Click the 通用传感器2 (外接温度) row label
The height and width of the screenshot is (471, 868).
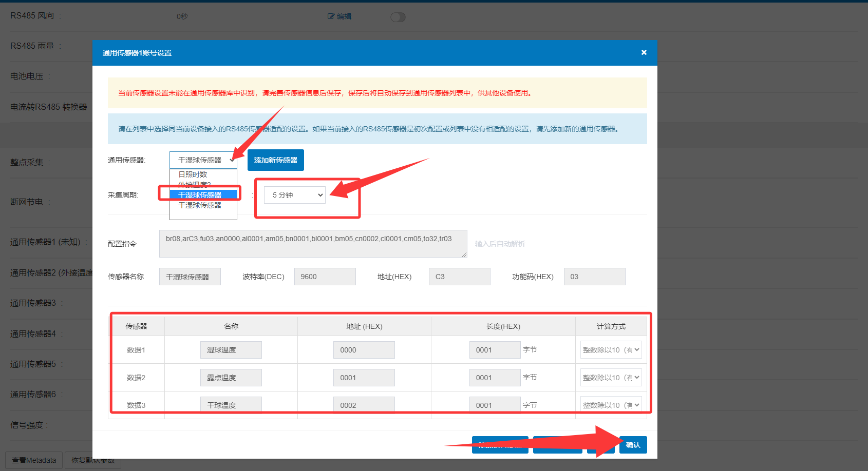51,272
